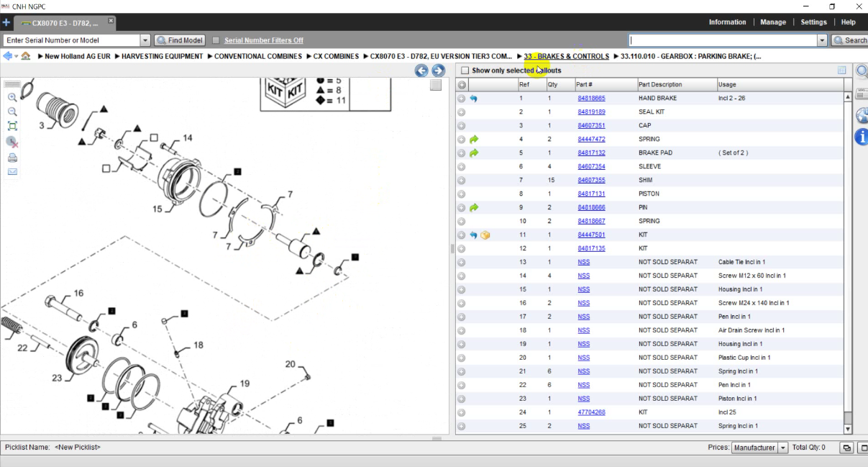Image resolution: width=868 pixels, height=467 pixels.
Task: Open the Information menu
Action: click(x=727, y=22)
